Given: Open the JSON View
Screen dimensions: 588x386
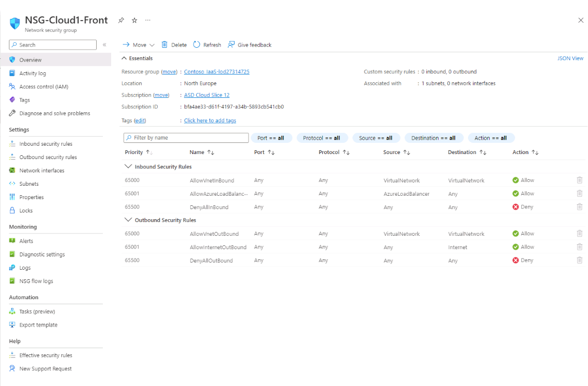Looking at the screenshot, I should [570, 58].
